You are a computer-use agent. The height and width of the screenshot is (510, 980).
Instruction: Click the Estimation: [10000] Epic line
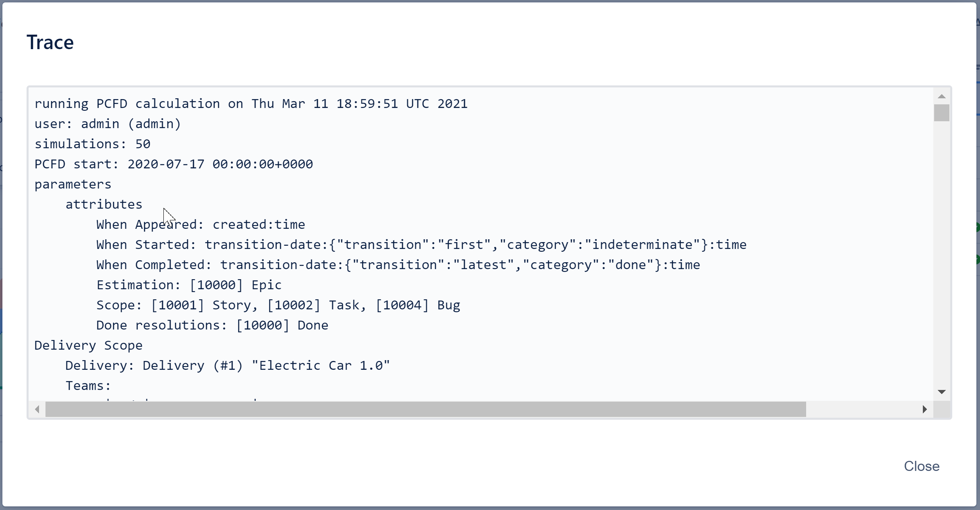tap(188, 285)
